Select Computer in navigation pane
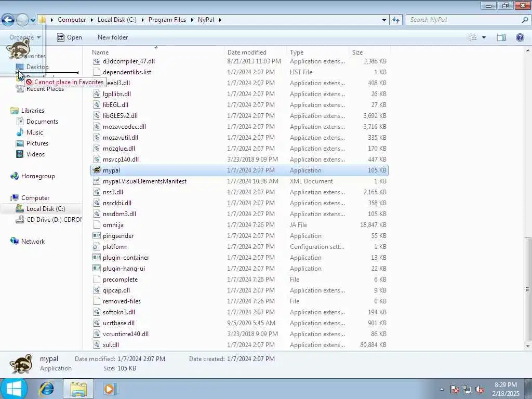This screenshot has height=399, width=532. click(x=35, y=198)
